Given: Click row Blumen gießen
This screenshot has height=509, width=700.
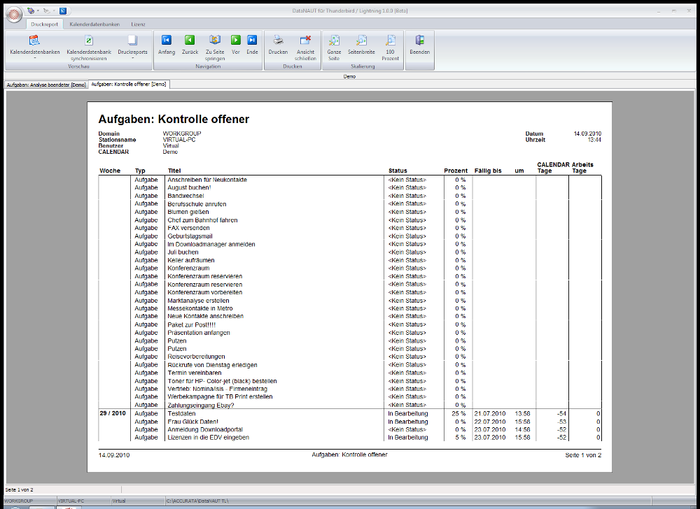Looking at the screenshot, I should point(350,212).
